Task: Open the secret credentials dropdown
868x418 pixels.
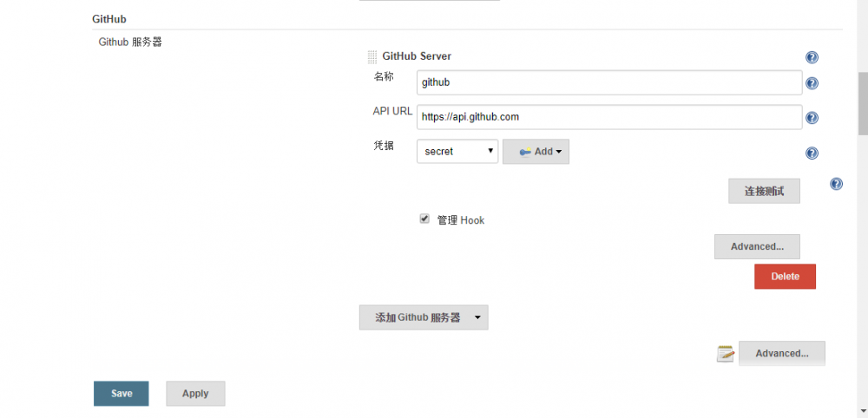Action: (x=457, y=152)
